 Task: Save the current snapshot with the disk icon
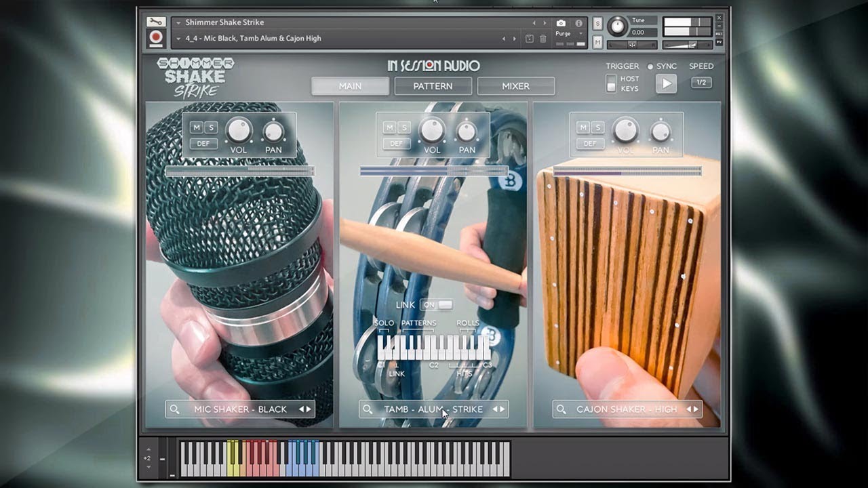[x=530, y=39]
